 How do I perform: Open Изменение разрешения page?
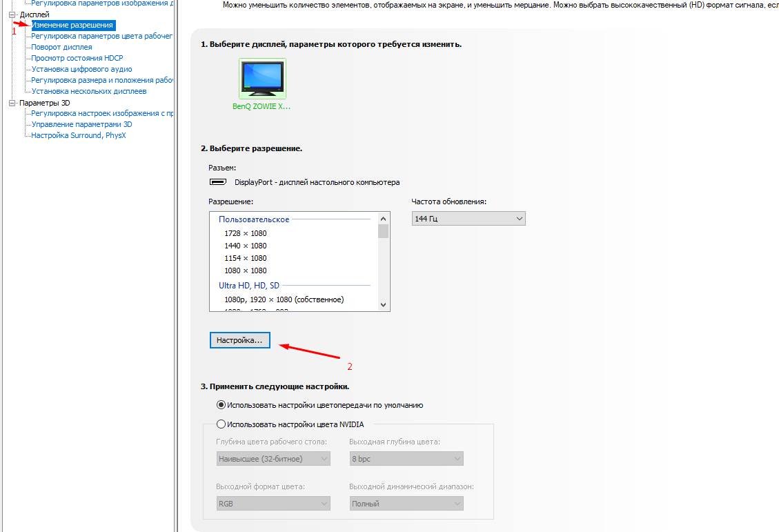click(x=72, y=25)
